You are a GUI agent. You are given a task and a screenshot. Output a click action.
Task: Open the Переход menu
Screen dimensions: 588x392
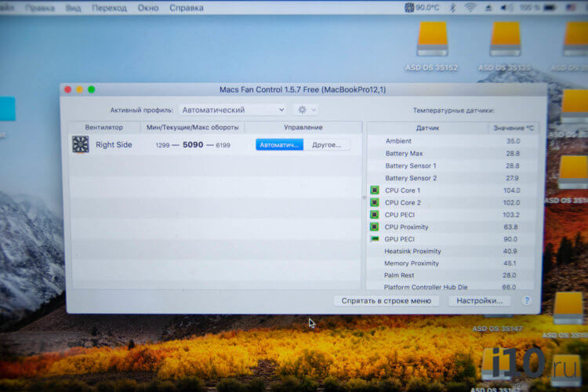pyautogui.click(x=109, y=8)
